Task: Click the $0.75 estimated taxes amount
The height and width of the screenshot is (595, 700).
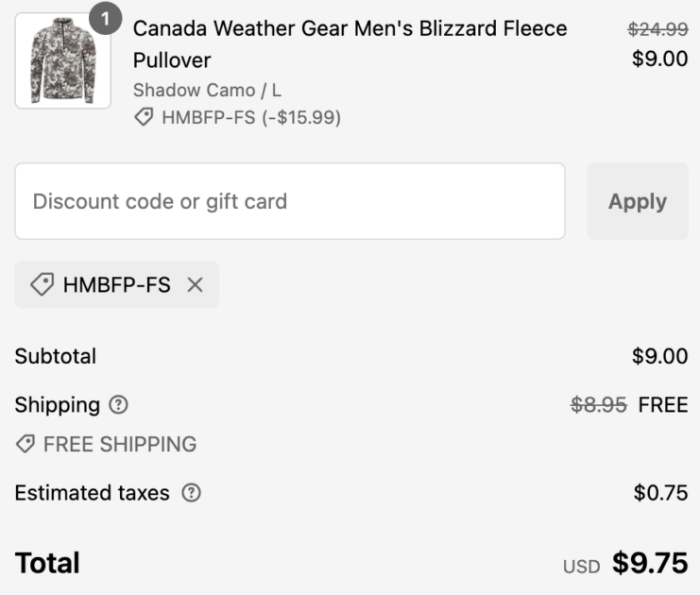Action: [x=660, y=493]
